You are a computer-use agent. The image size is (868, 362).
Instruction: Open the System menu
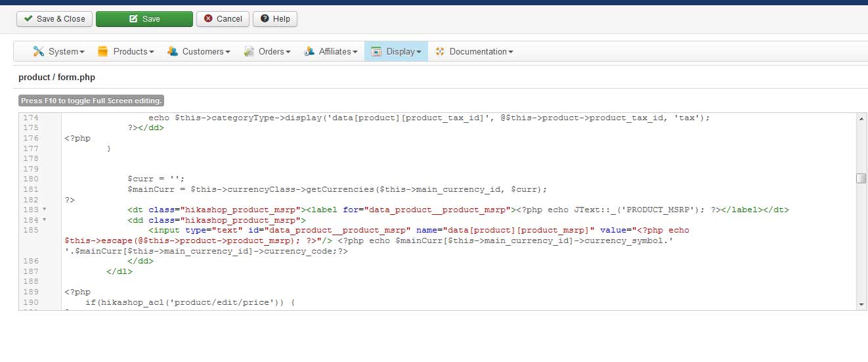click(x=58, y=51)
